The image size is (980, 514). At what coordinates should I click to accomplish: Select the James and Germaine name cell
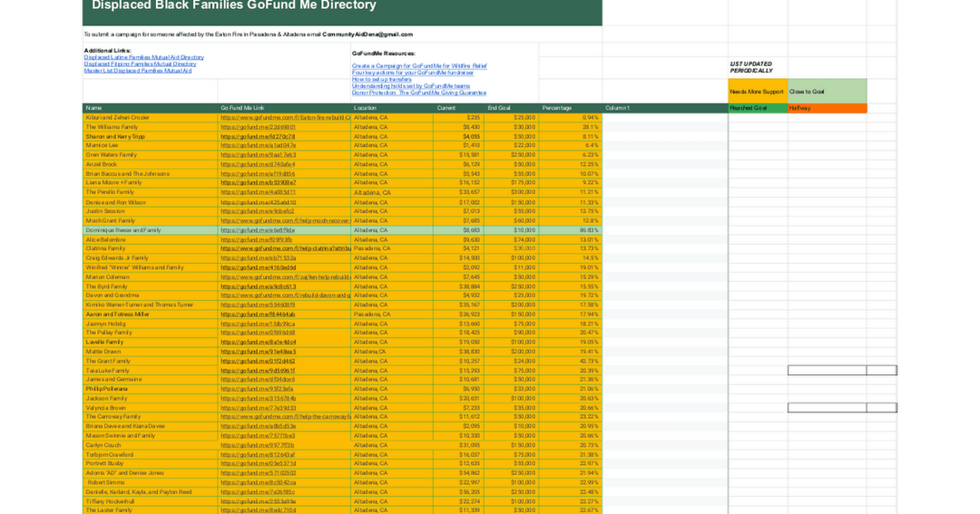click(150, 379)
